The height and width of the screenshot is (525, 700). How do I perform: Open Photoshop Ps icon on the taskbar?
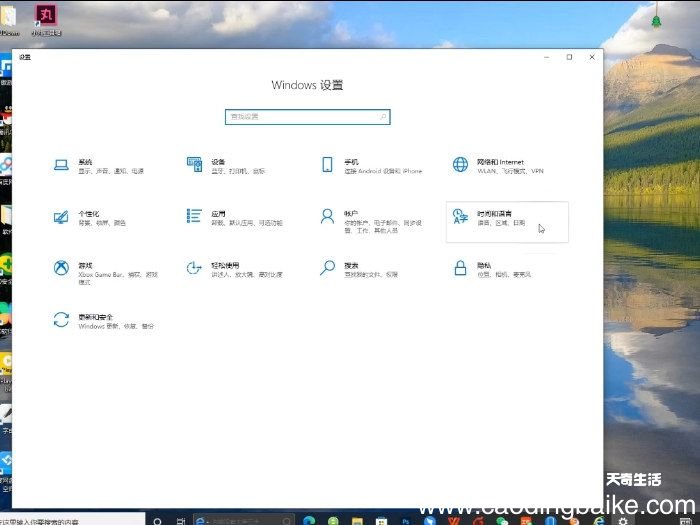(x=405, y=521)
